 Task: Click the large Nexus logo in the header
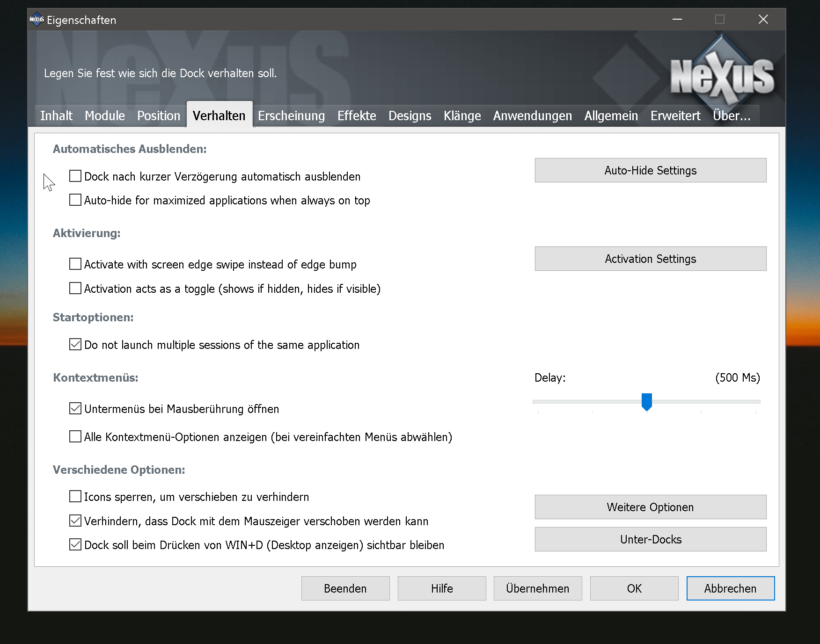click(x=722, y=75)
